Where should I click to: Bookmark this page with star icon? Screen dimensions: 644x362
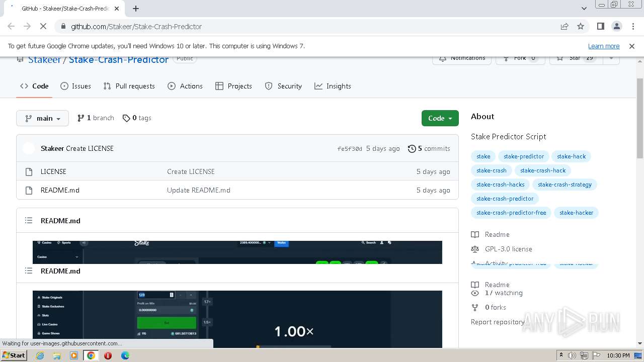tap(581, 27)
